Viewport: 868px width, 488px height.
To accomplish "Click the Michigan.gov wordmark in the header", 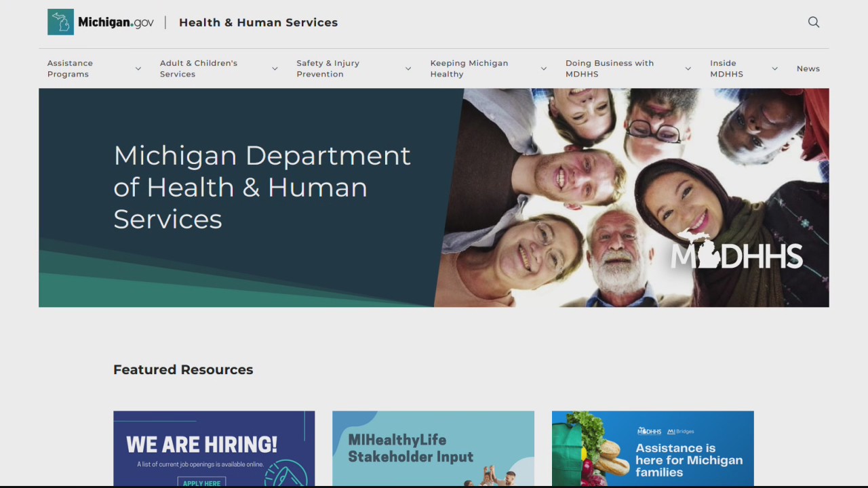I will point(115,22).
